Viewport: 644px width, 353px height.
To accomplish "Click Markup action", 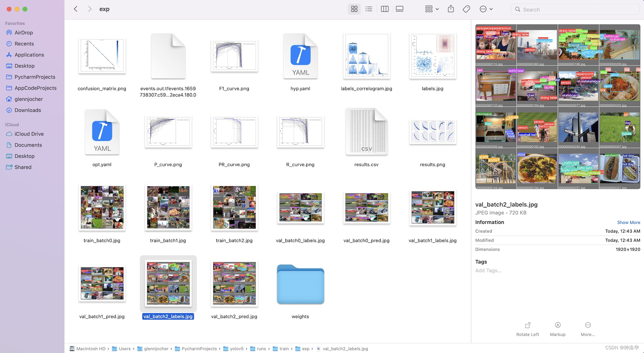I will pos(557,329).
